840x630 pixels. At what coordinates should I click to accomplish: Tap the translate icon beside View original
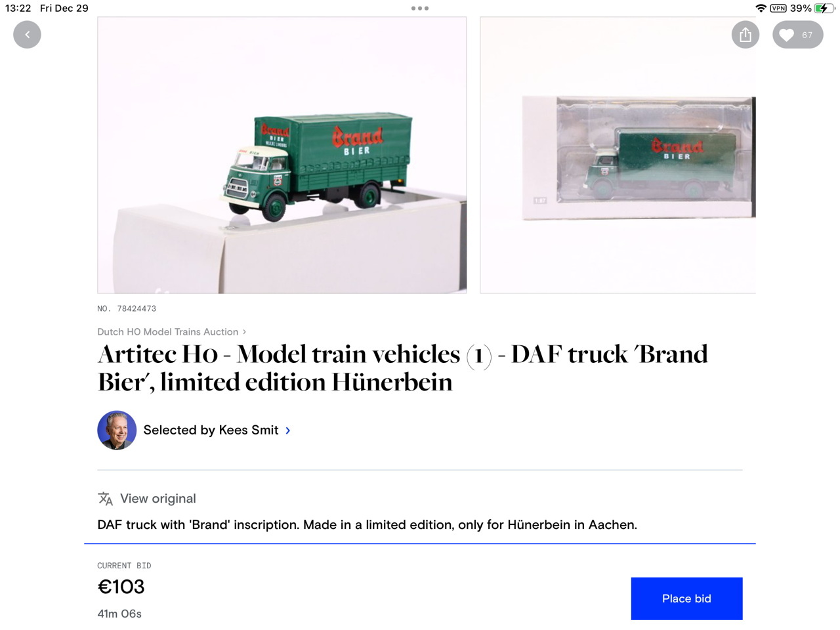point(105,499)
